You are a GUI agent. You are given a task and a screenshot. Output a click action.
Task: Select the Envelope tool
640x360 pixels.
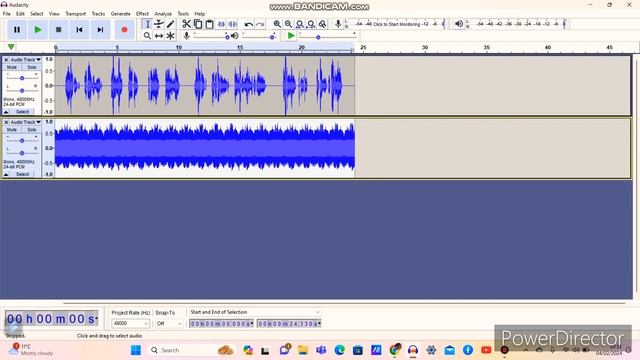tap(159, 24)
